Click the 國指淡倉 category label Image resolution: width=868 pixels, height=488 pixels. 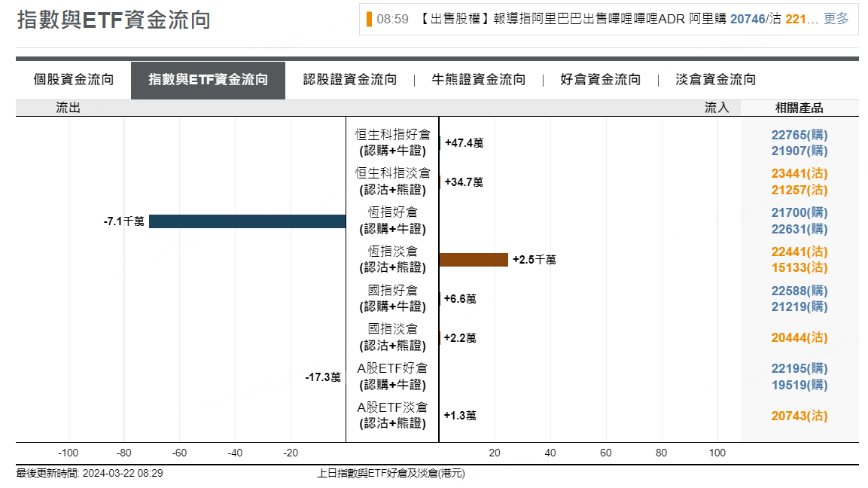(x=392, y=337)
